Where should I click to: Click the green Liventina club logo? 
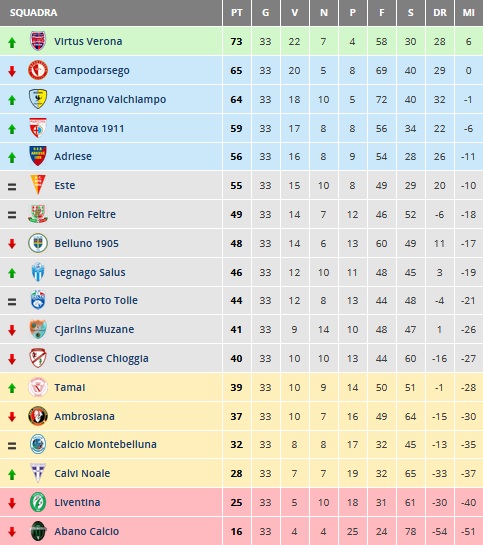38,502
